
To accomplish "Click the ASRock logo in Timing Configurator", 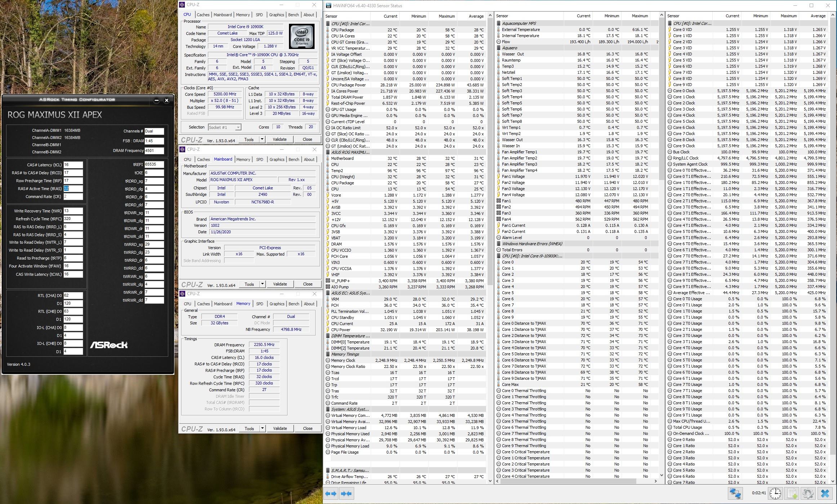I will point(109,345).
